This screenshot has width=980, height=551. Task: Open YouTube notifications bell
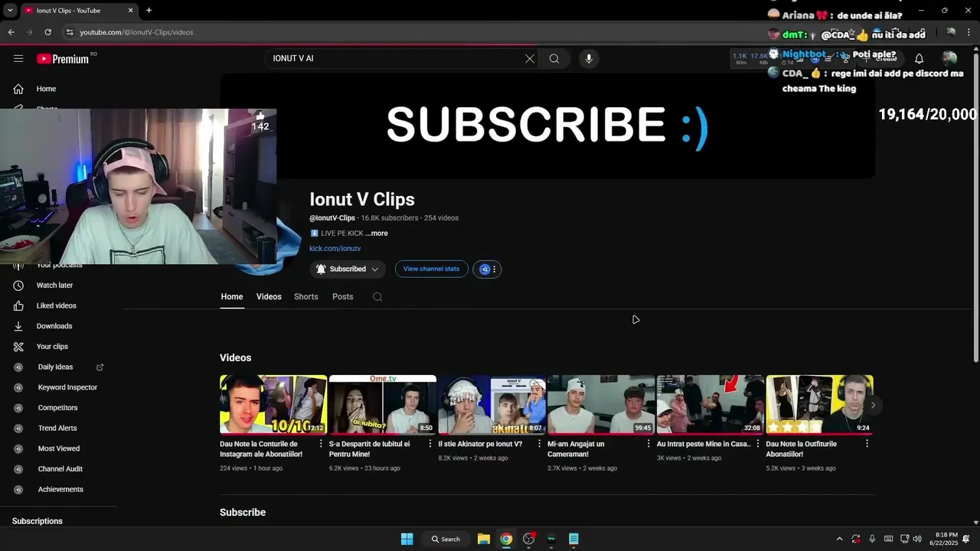pyautogui.click(x=919, y=59)
